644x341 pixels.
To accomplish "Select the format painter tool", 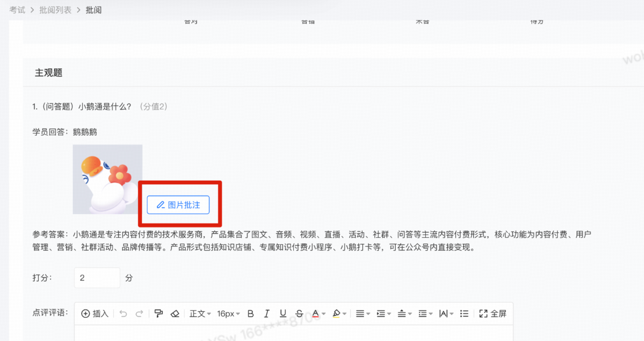I will (x=158, y=313).
